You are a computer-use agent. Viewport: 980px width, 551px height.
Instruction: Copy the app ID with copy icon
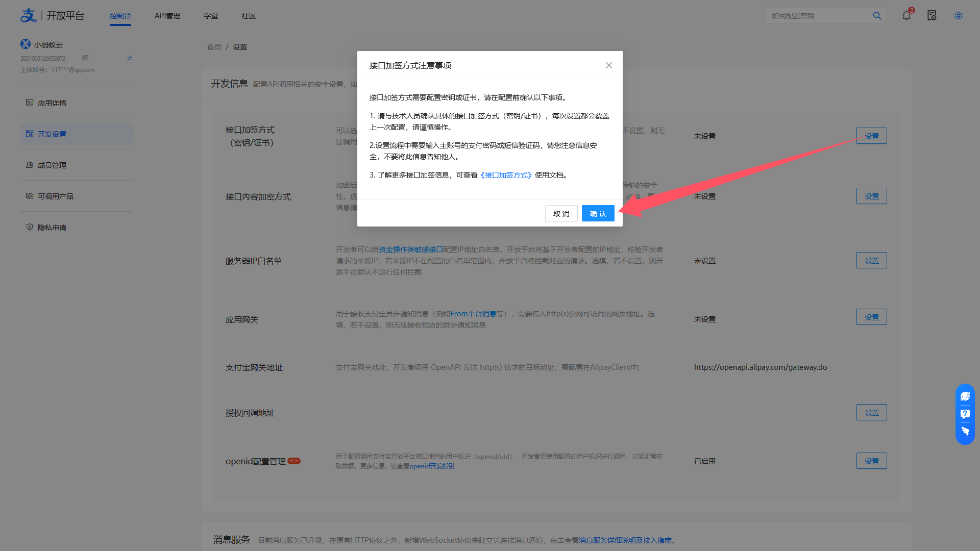click(x=85, y=58)
